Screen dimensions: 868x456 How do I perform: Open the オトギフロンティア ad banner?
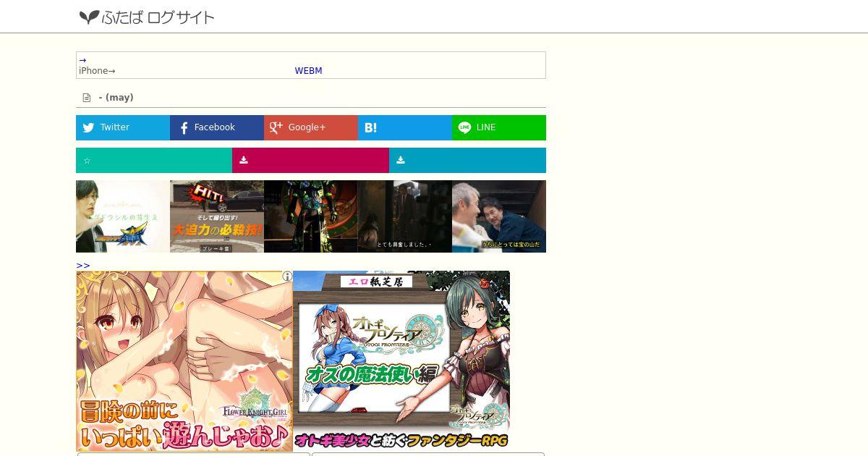[x=401, y=360]
